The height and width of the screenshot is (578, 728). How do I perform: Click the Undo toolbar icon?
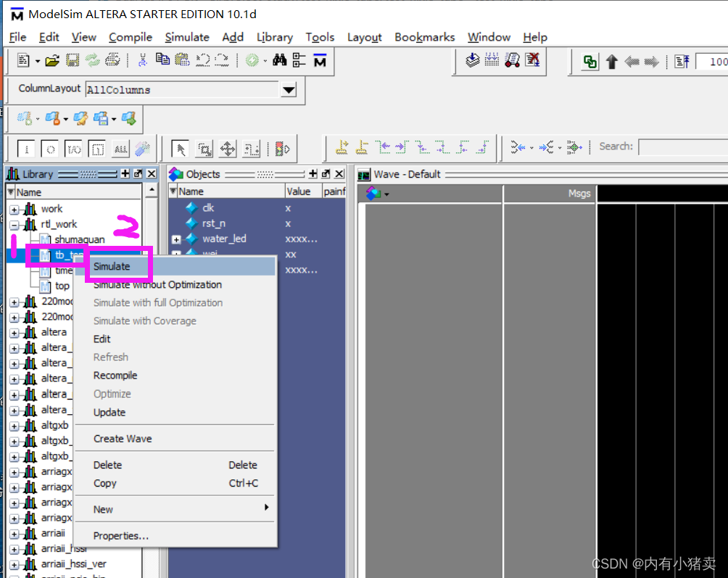click(x=203, y=60)
